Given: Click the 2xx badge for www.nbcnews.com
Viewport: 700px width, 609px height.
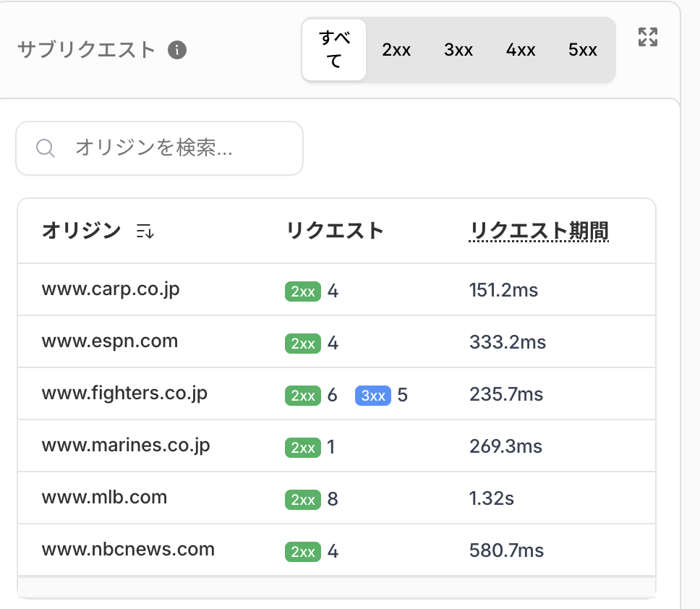Looking at the screenshot, I should click(302, 551).
